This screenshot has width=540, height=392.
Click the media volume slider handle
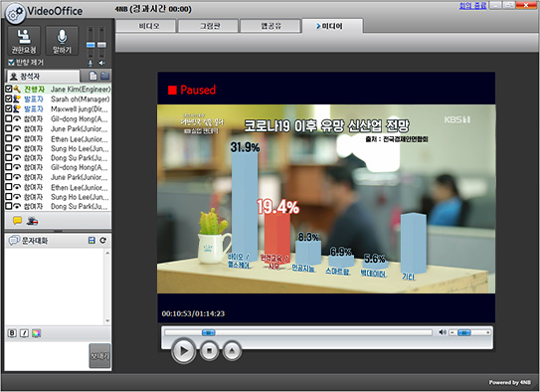click(463, 332)
